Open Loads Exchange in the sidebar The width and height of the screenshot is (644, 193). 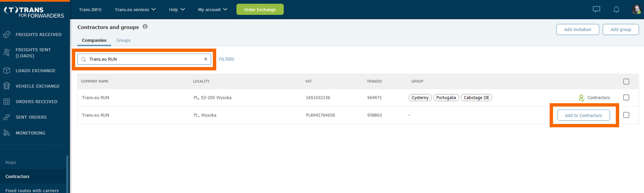coord(35,70)
